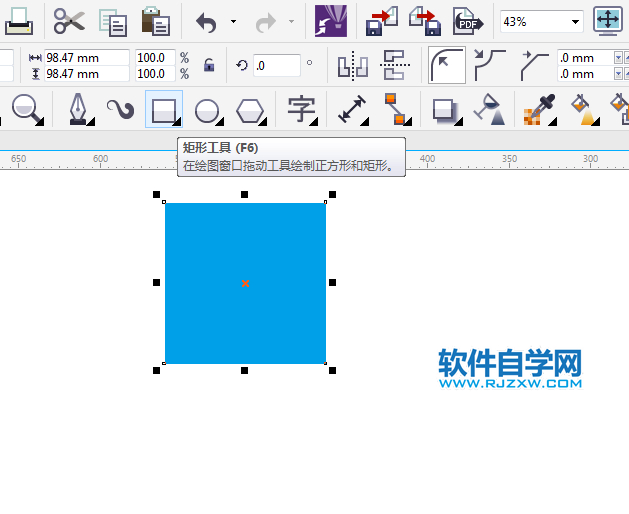This screenshot has width=629, height=514.
Task: Select the Interactive Fill bucket tool
Action: pyautogui.click(x=585, y=109)
